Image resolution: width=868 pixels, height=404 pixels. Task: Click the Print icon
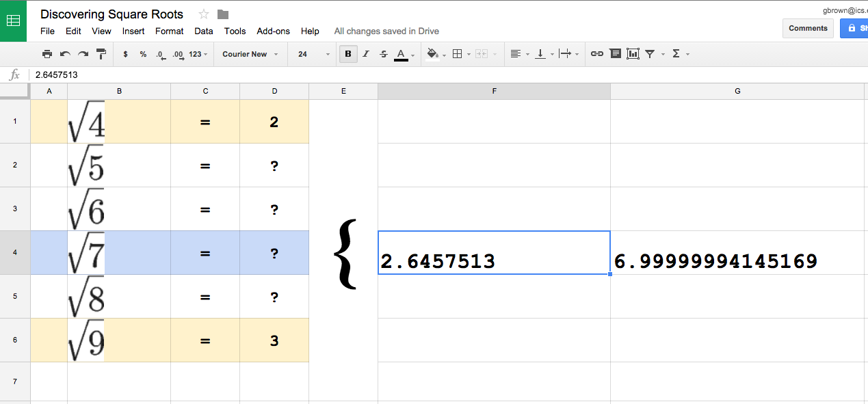(47, 54)
